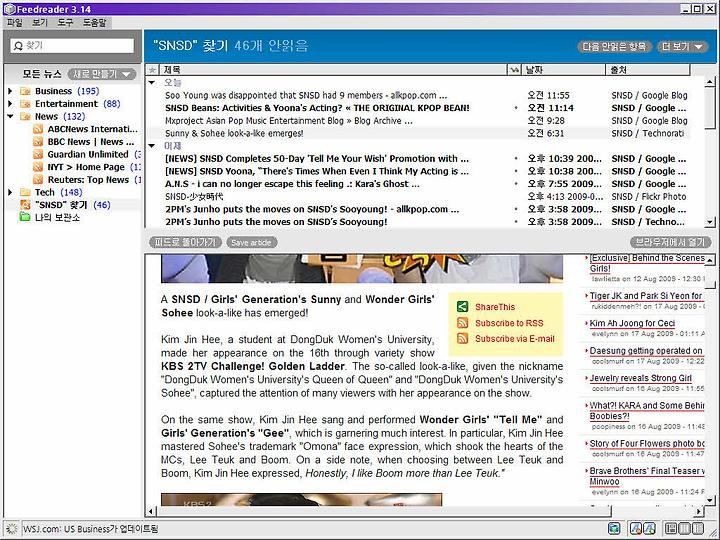Image resolution: width=720 pixels, height=540 pixels.
Task: Expand the Business folder
Action: tap(10, 91)
